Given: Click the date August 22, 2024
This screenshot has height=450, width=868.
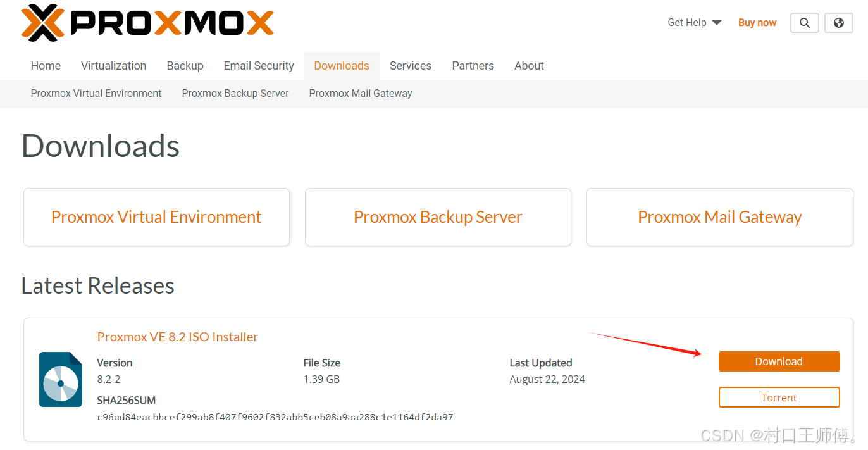Looking at the screenshot, I should (x=547, y=379).
